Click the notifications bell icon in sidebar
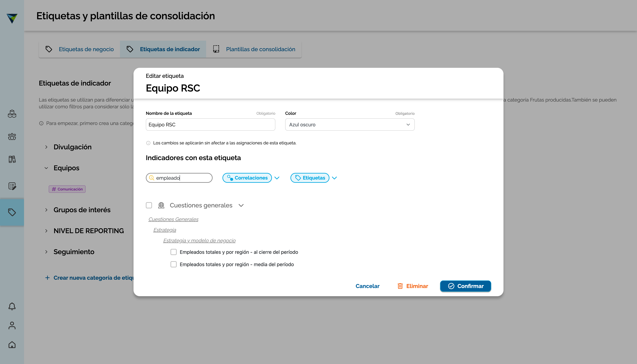637x364 pixels. (12, 306)
